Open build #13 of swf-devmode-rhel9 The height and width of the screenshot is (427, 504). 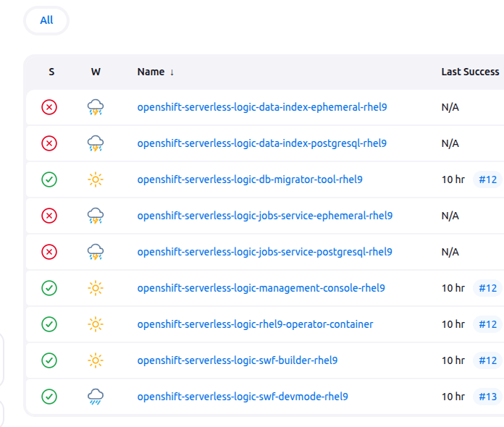click(488, 397)
